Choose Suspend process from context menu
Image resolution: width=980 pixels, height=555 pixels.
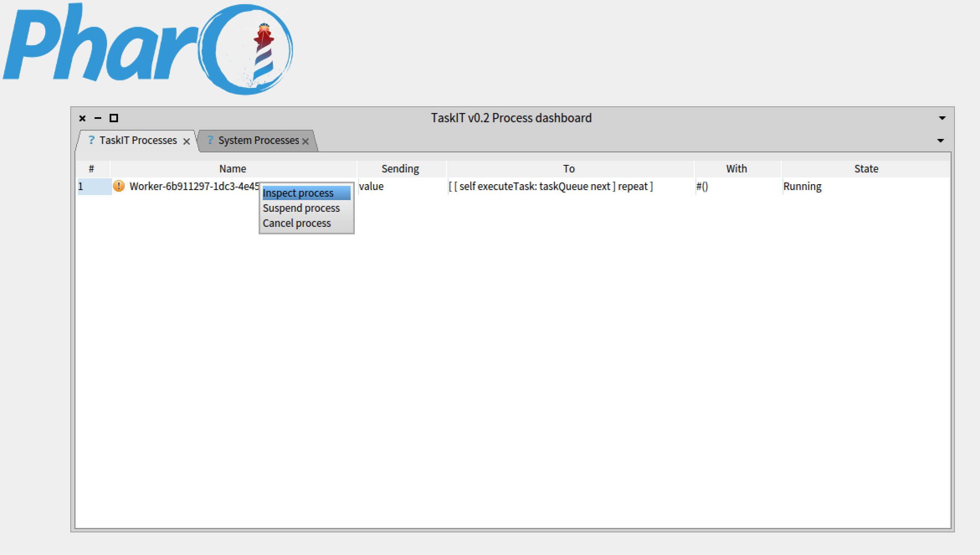(301, 208)
